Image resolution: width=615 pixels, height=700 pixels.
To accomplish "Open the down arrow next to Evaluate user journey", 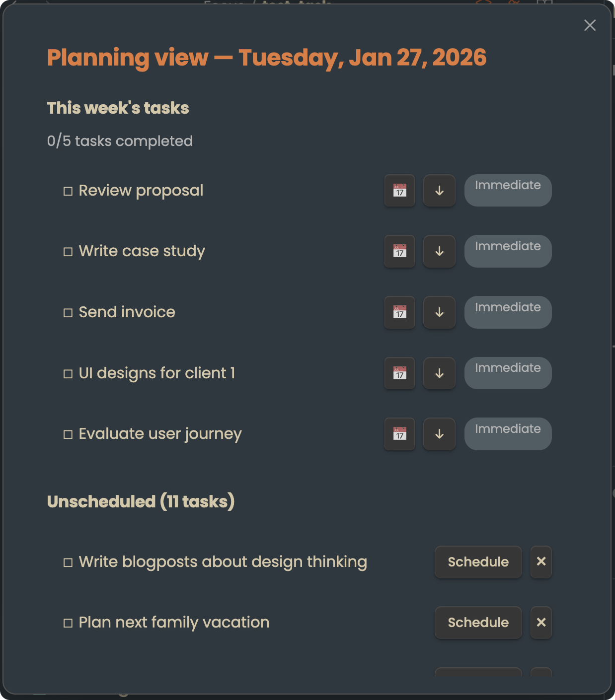I will pos(439,434).
